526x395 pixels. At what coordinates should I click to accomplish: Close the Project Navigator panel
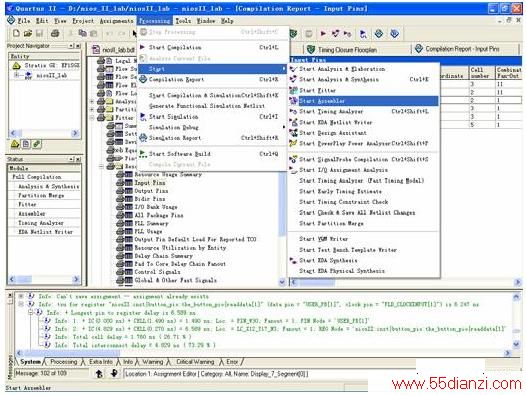click(78, 46)
